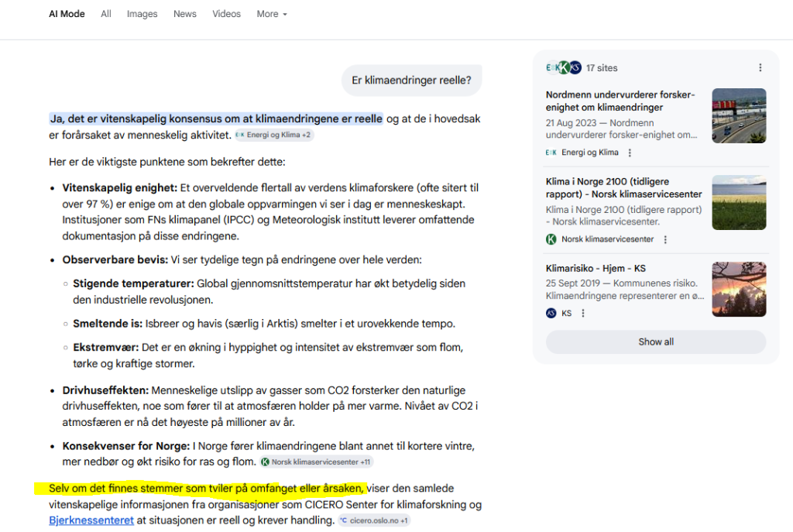793x532 pixels.
Task: Click the green field and coast thumbnail
Action: tap(739, 203)
